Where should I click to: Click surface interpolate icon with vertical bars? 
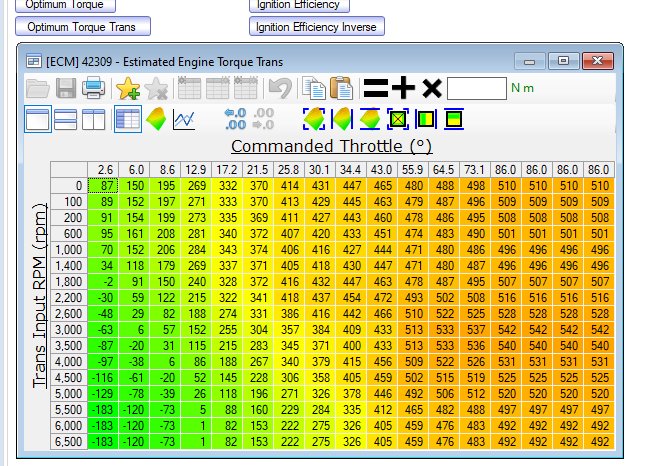point(342,119)
